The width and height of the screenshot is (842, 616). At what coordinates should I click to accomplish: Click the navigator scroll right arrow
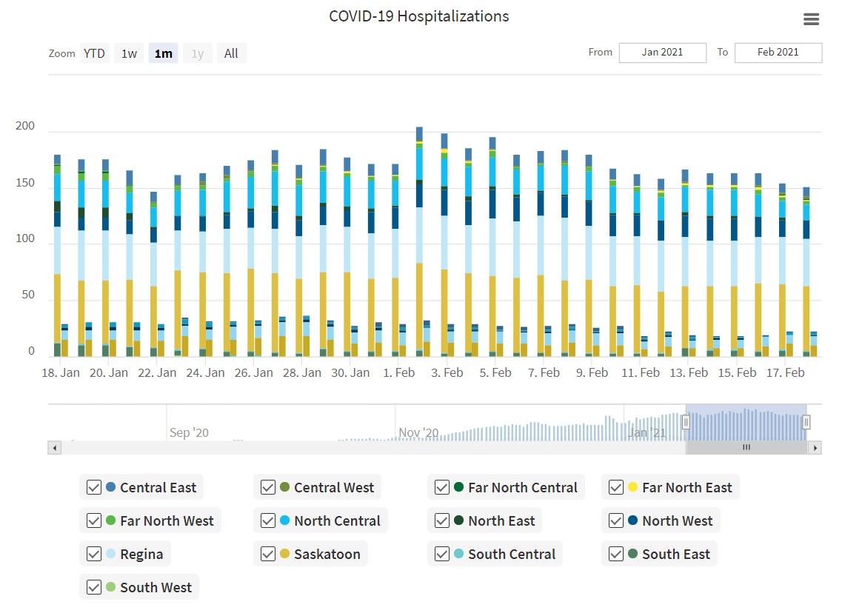pos(815,447)
